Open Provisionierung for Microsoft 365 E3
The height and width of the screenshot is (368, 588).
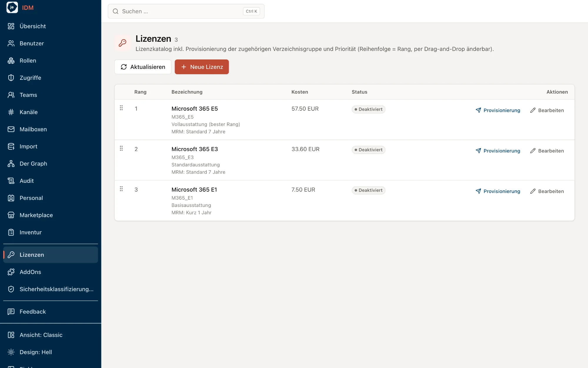[498, 151]
